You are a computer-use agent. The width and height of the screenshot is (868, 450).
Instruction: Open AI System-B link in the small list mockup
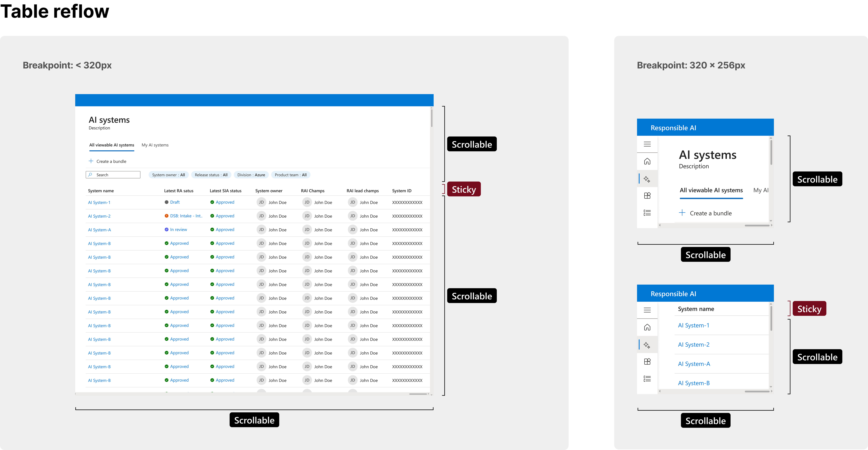(x=694, y=383)
